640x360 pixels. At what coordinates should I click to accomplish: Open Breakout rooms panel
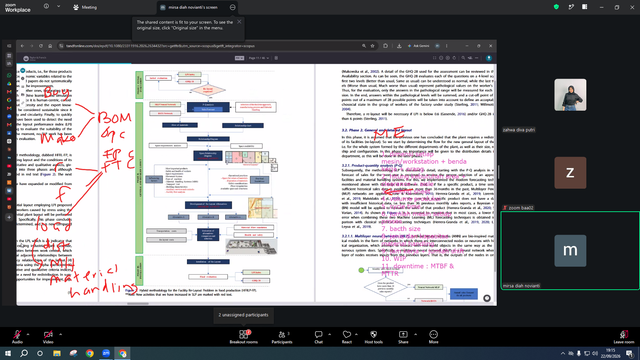[244, 337]
